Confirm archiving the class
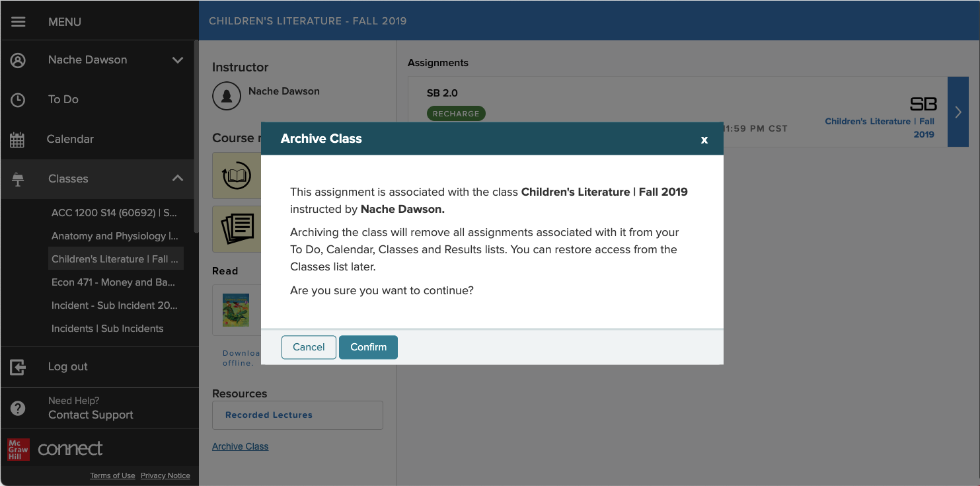 pos(368,347)
